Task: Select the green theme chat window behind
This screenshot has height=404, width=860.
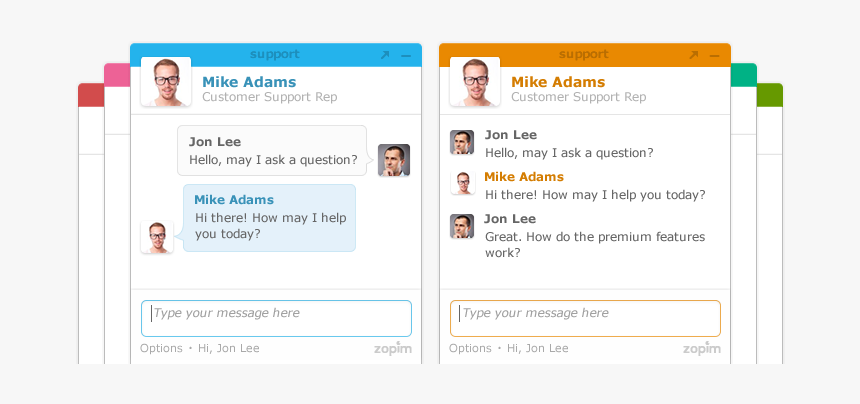Action: 770,95
